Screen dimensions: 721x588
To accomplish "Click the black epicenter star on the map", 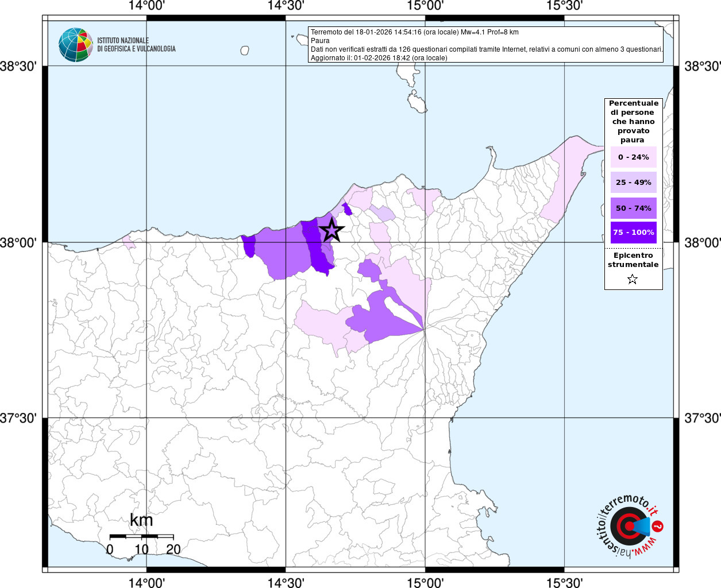I will point(331,230).
